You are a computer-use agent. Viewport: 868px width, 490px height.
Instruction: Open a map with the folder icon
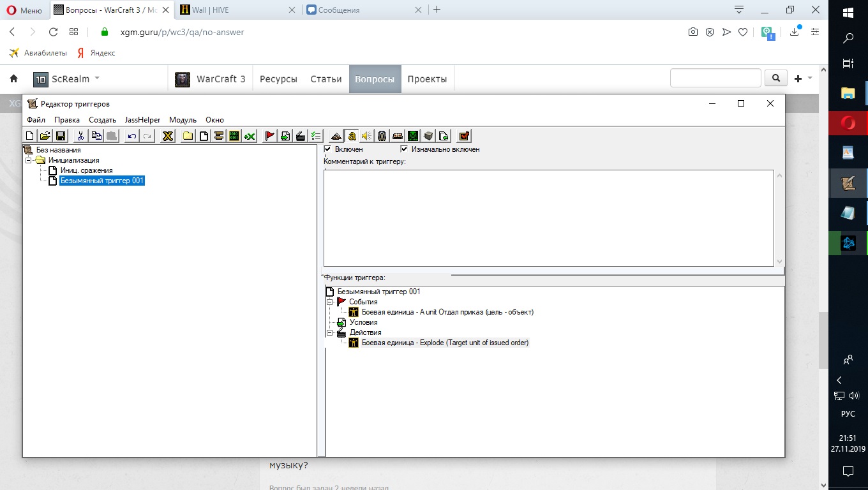(x=45, y=135)
